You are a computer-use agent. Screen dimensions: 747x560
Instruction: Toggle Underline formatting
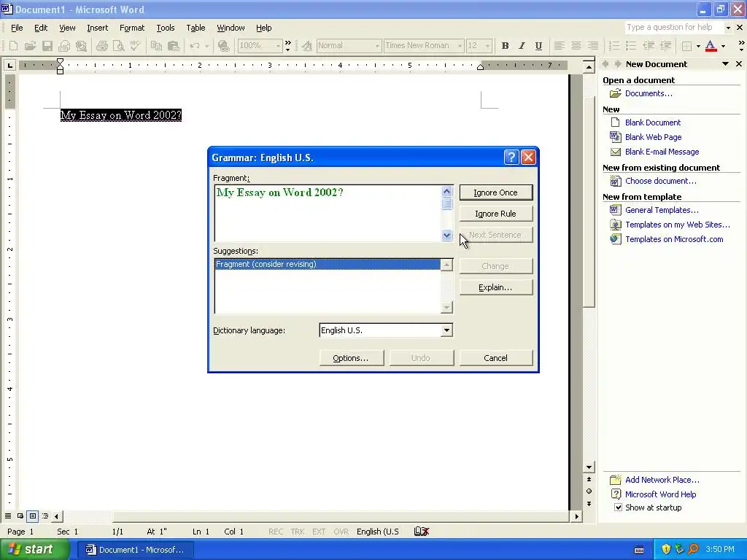538,46
